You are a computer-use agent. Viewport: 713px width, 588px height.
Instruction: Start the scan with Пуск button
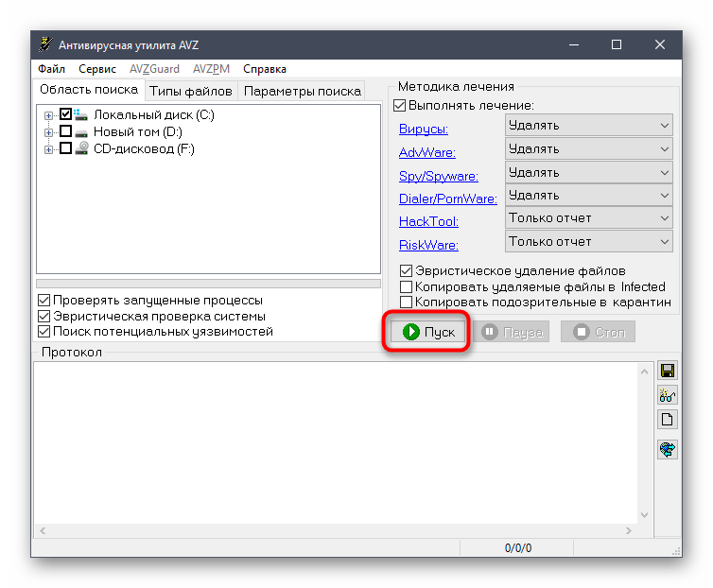click(427, 332)
